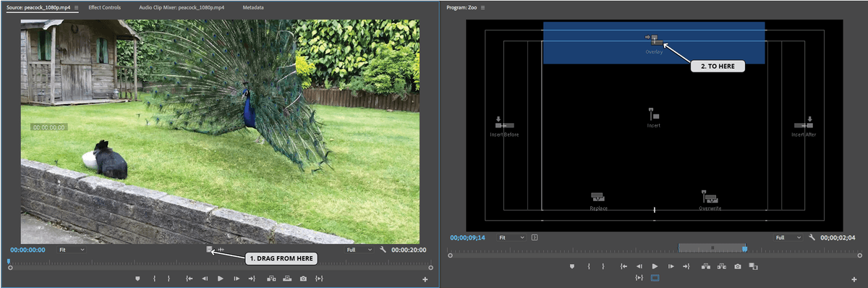The height and width of the screenshot is (288, 868).
Task: Export a frame from the Source monitor
Action: 303,278
